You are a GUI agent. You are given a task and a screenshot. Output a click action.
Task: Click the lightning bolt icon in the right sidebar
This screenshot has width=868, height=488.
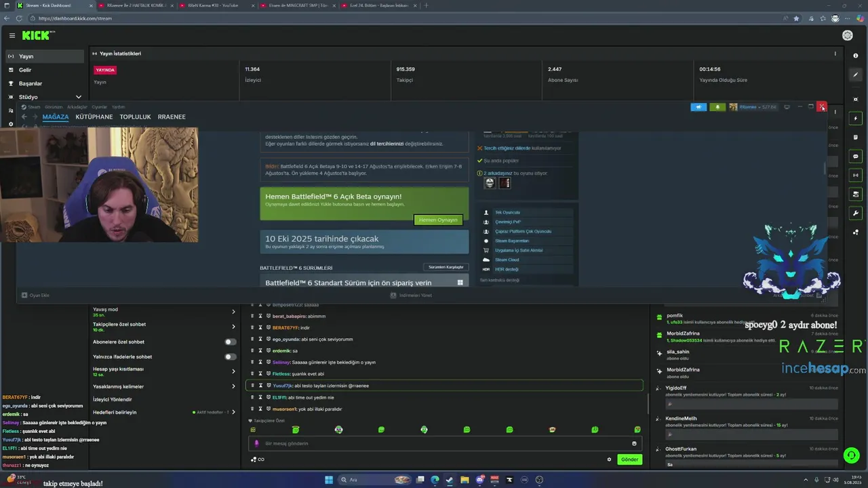[856, 119]
